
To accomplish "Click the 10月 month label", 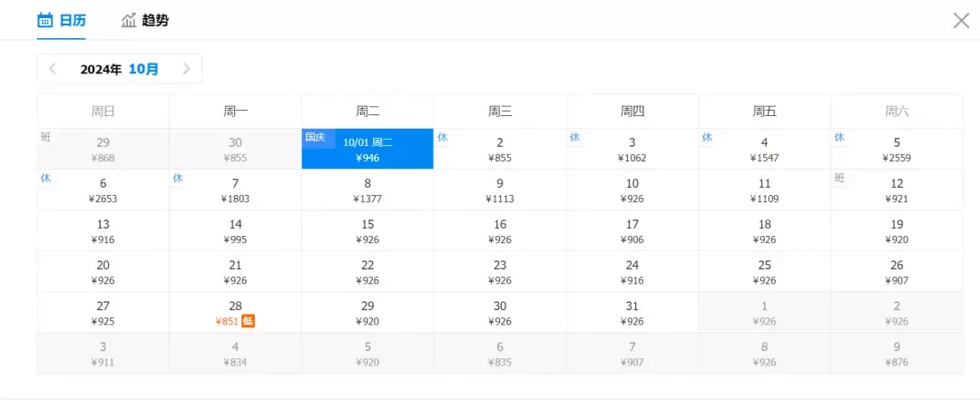I will coord(143,69).
